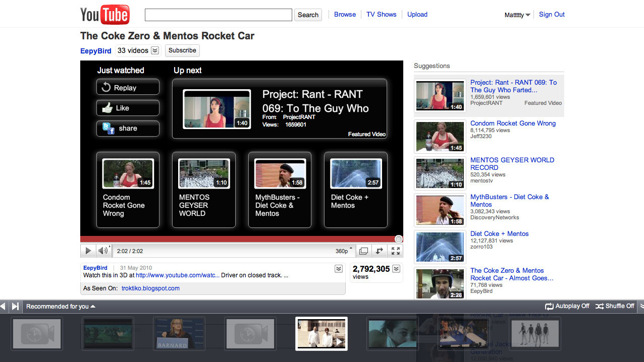Click the seek handle on the progress bar
This screenshot has height=362, width=644.
[398, 239]
